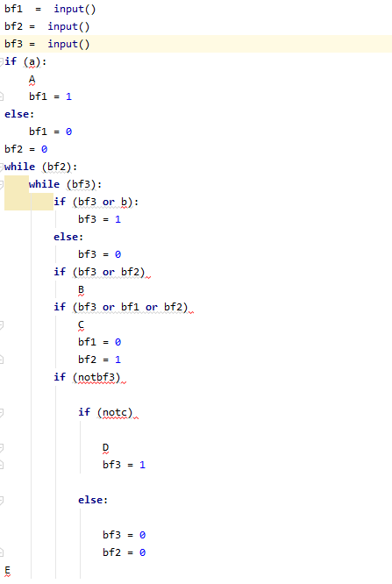Click 'bf3 = 0' above 'if (bf3 or bf2)'
This screenshot has width=392, height=584.
(x=99, y=254)
